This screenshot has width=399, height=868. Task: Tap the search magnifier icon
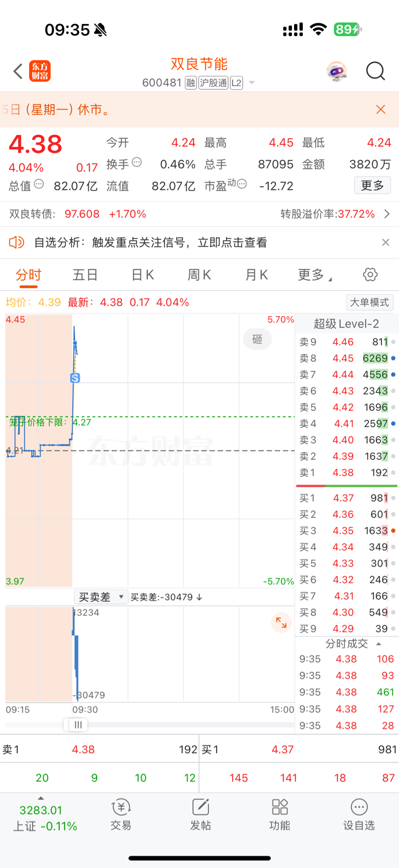click(375, 71)
